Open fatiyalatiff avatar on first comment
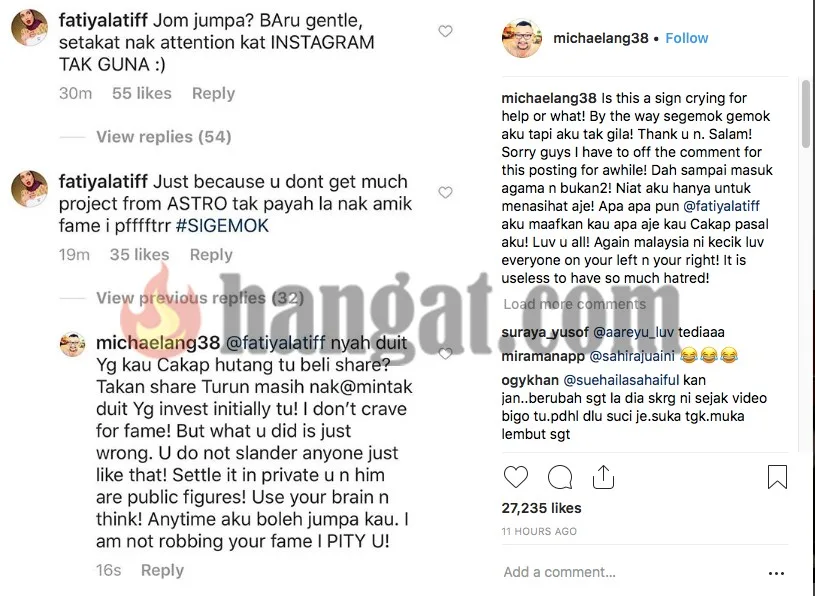The width and height of the screenshot is (815, 596). [x=30, y=28]
